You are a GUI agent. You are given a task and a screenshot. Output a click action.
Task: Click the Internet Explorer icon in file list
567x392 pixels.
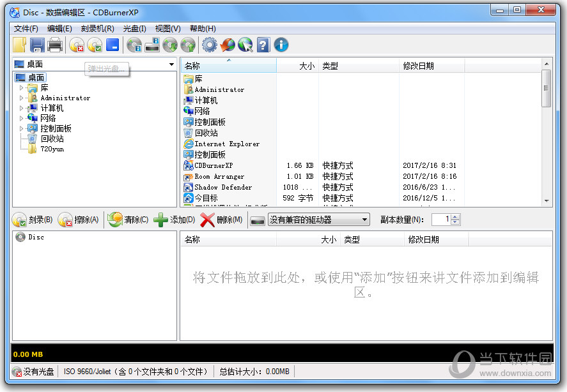click(x=189, y=144)
